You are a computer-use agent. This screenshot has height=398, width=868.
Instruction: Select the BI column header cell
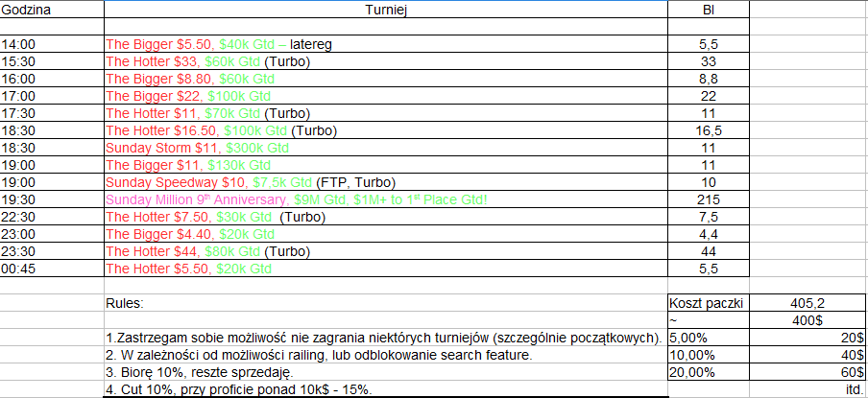(x=708, y=10)
